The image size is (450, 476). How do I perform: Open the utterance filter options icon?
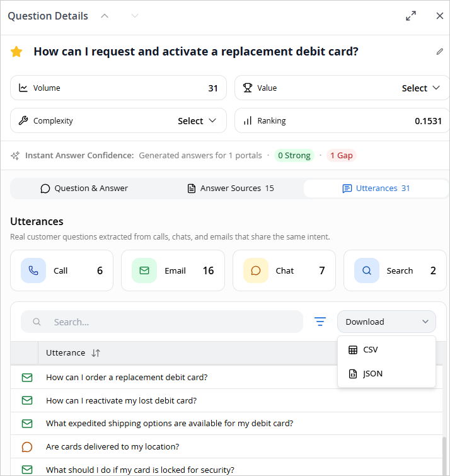pyautogui.click(x=320, y=322)
